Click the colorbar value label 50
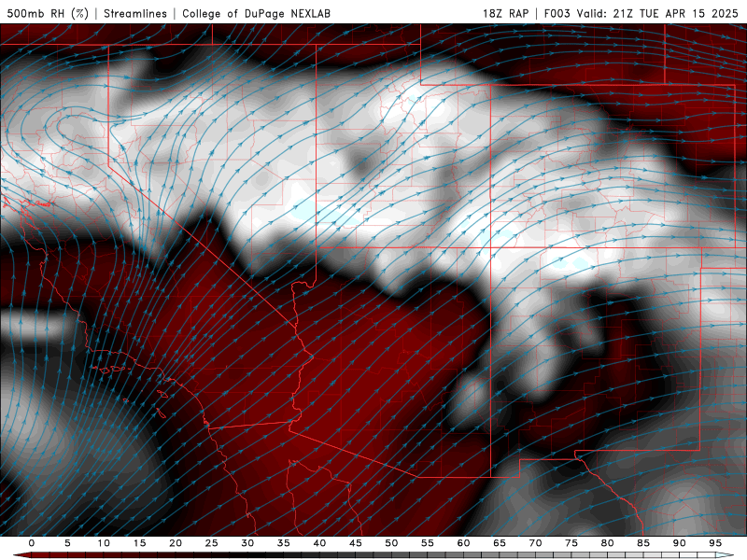 391,543
